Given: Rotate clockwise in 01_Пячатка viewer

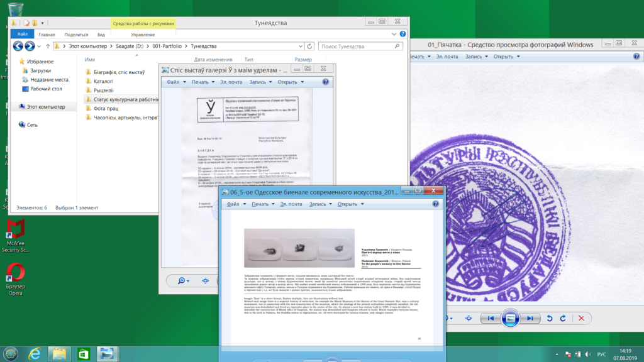Looking at the screenshot, I should (x=563, y=318).
